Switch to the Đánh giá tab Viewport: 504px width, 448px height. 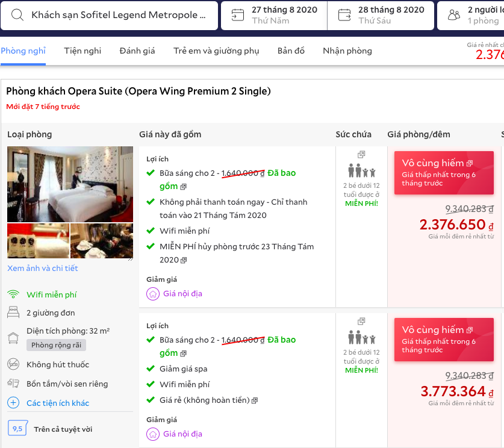click(x=137, y=51)
